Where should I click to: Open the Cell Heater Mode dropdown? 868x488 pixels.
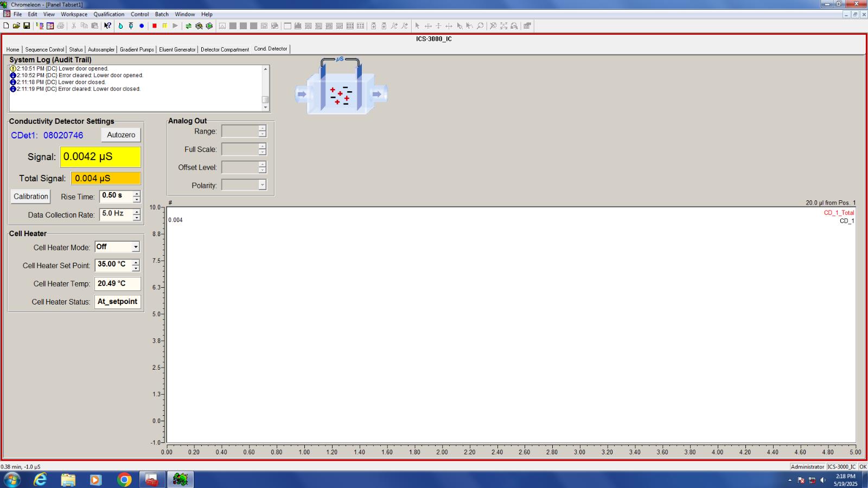click(x=136, y=247)
